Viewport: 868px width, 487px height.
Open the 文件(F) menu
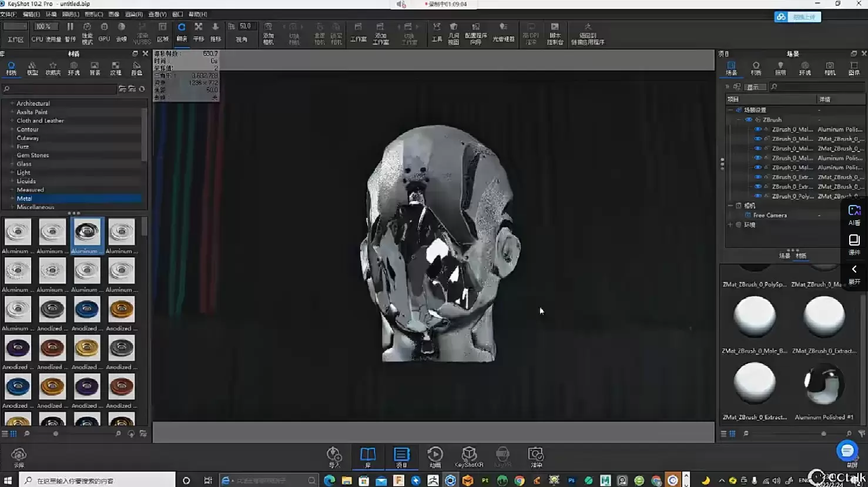point(8,14)
